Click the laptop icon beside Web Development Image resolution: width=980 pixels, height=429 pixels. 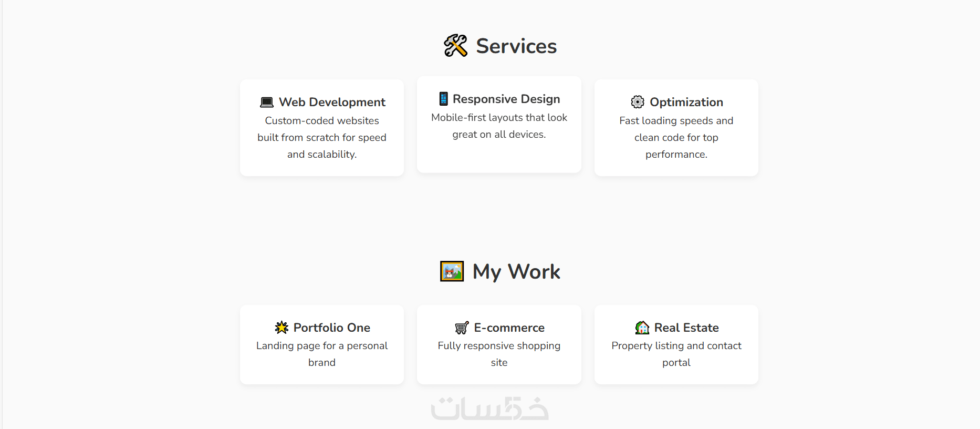pyautogui.click(x=267, y=102)
